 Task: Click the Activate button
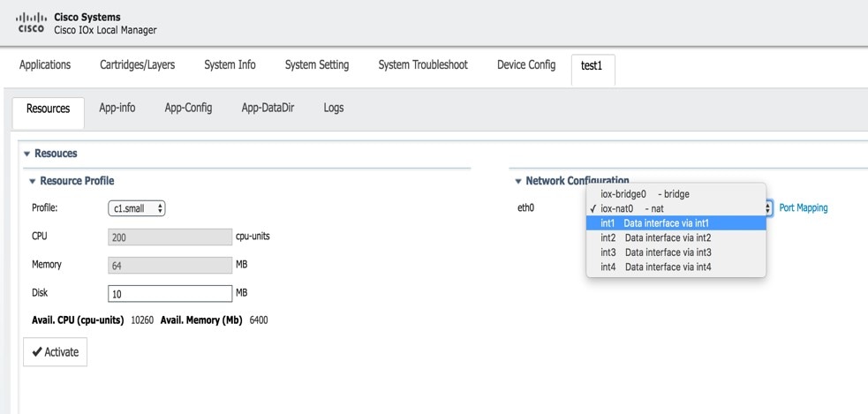tap(56, 352)
